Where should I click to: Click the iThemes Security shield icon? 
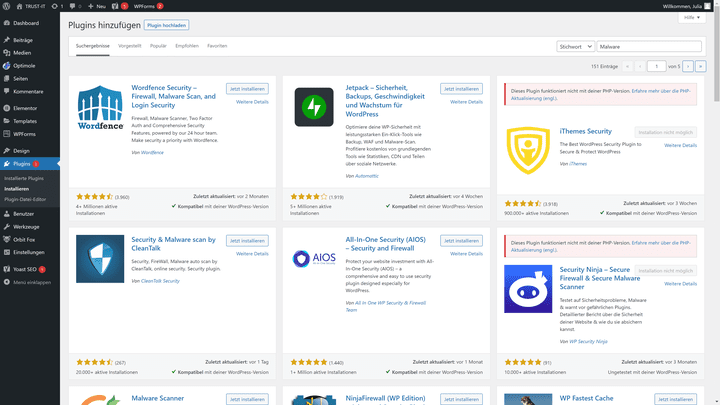[528, 150]
